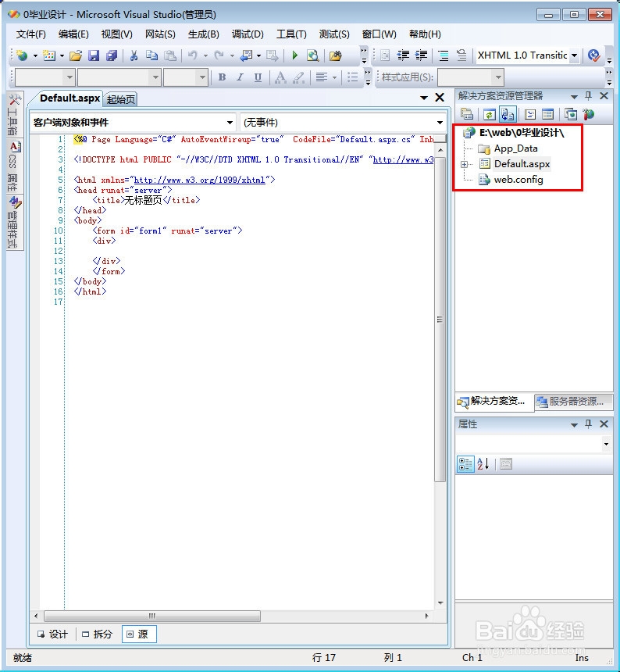Click the Copy icon in the toolbar
Viewport: 620px width, 672px height.
[x=151, y=55]
